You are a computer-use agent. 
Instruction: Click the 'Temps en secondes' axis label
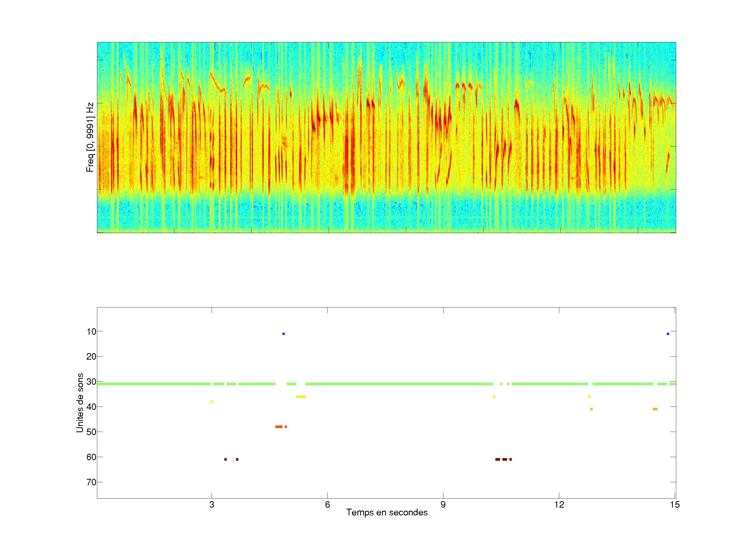click(387, 512)
